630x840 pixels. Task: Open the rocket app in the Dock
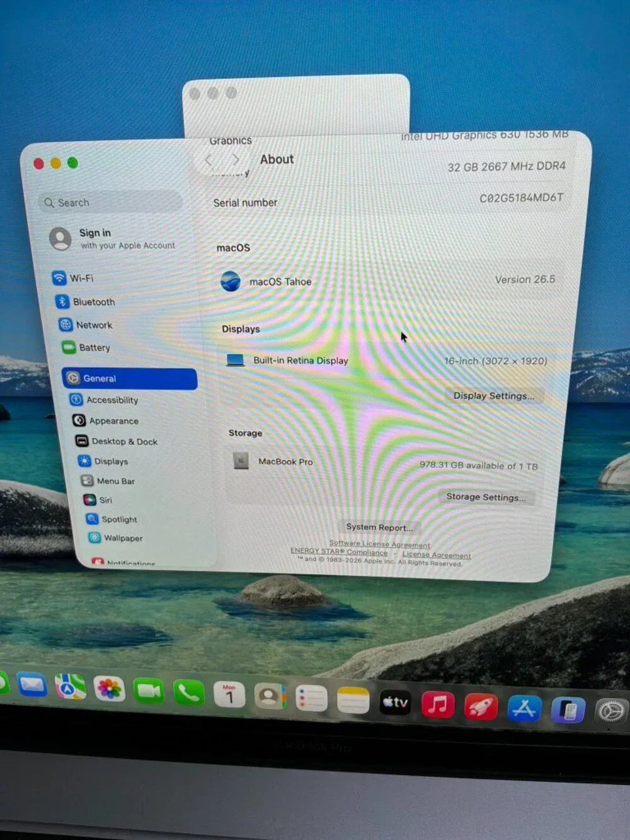pyautogui.click(x=481, y=706)
